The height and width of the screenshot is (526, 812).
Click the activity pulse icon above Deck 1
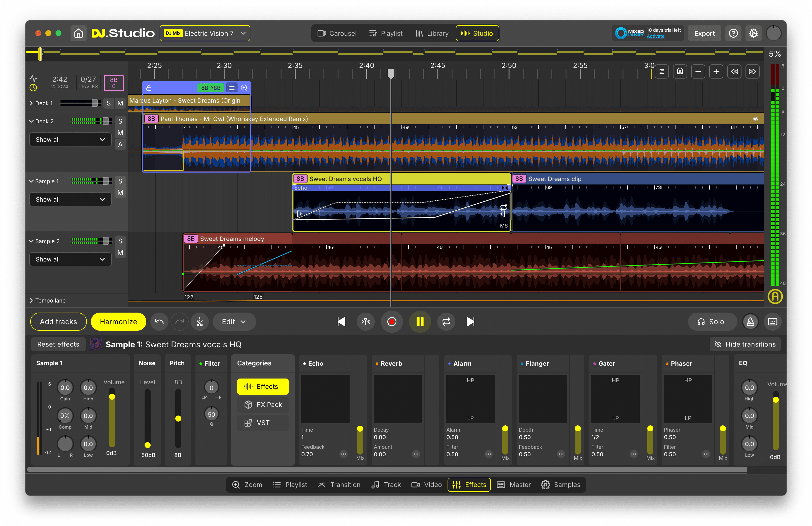click(x=33, y=79)
